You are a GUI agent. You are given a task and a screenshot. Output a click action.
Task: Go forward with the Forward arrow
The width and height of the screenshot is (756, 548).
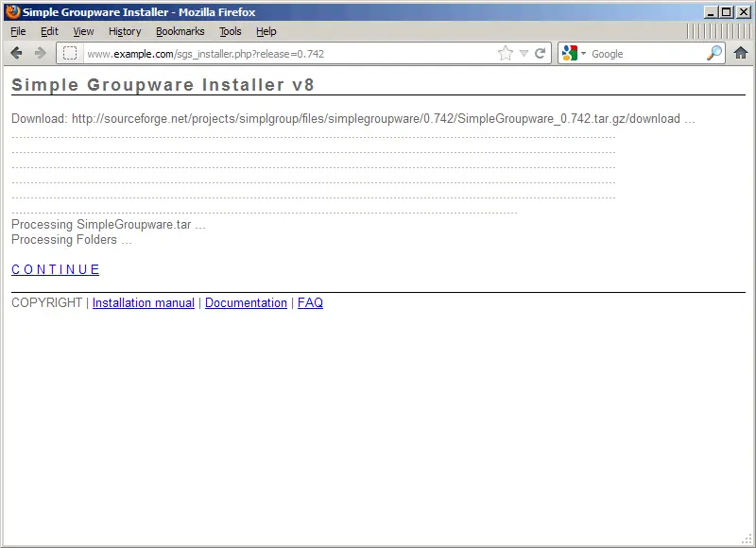tap(40, 53)
